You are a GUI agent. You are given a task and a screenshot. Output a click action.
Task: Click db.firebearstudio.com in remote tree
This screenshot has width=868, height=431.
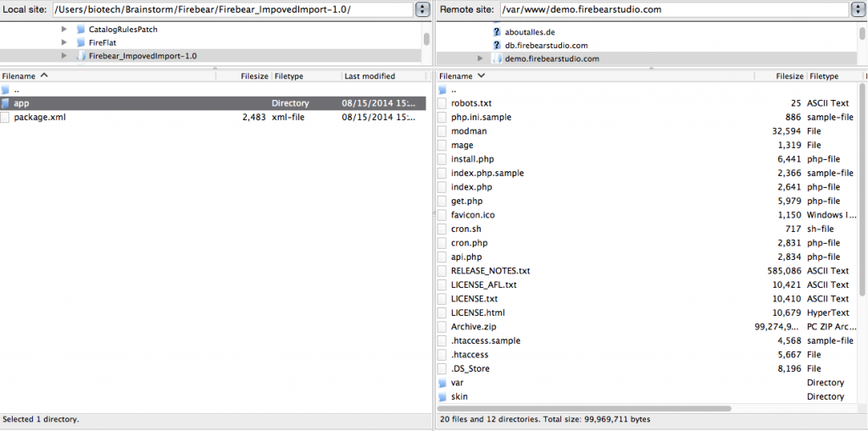click(546, 46)
